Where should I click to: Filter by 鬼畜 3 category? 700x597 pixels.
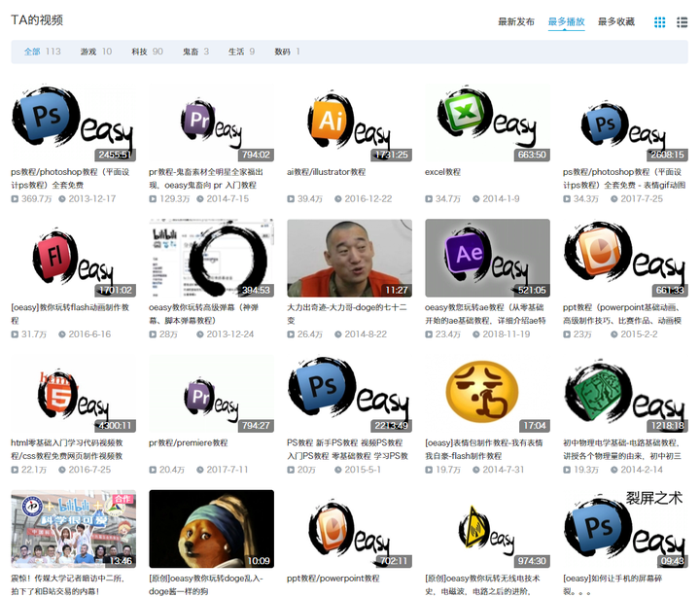point(195,52)
